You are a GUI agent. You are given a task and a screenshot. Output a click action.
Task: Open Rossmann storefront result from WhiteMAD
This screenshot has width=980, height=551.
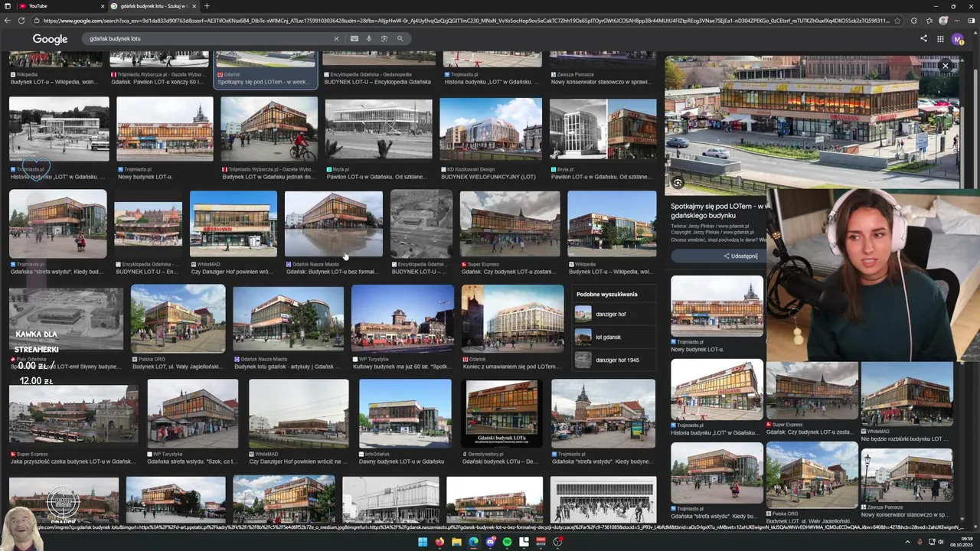[234, 223]
